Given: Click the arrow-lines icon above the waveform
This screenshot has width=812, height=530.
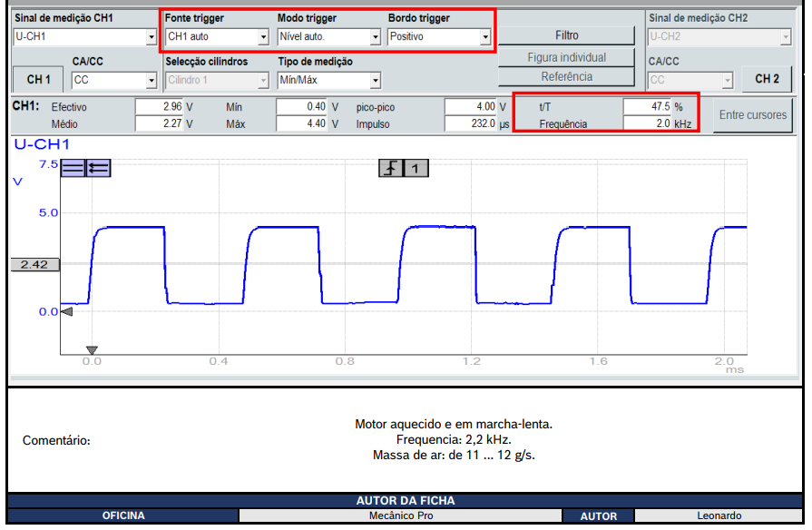Looking at the screenshot, I should coord(98,168).
